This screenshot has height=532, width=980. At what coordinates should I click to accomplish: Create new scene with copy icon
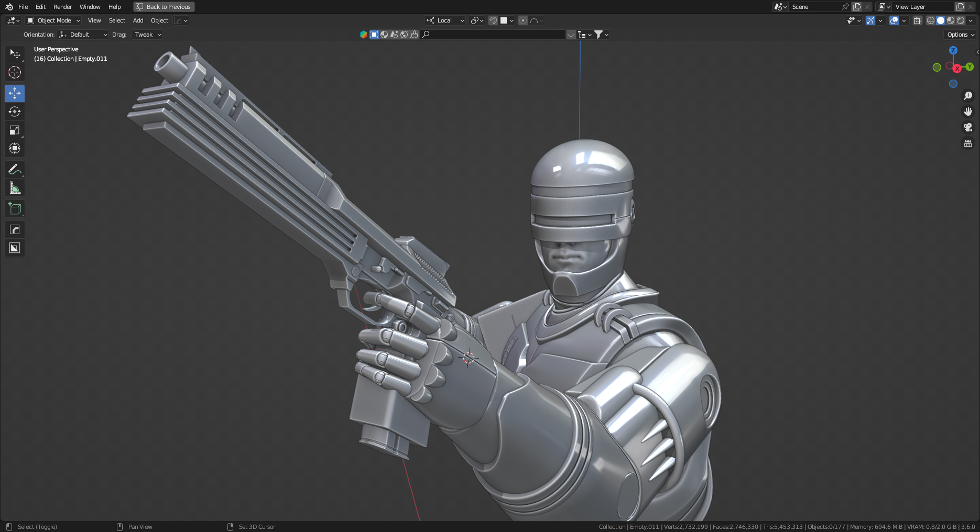click(857, 7)
